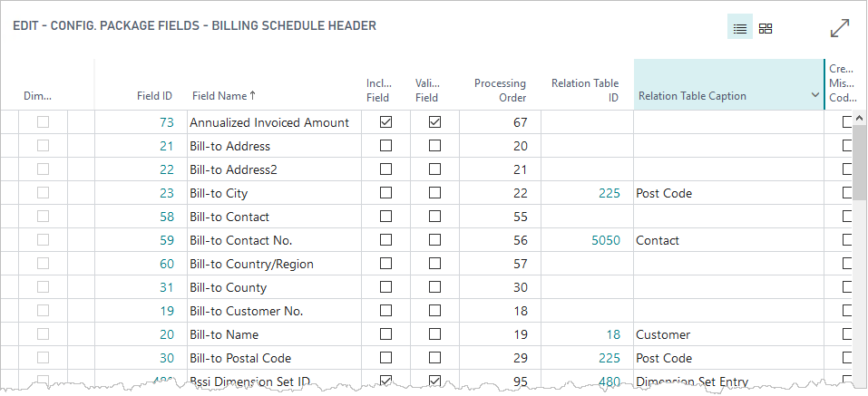Open relation table 5050 link
This screenshot has height=396, width=868.
point(605,240)
